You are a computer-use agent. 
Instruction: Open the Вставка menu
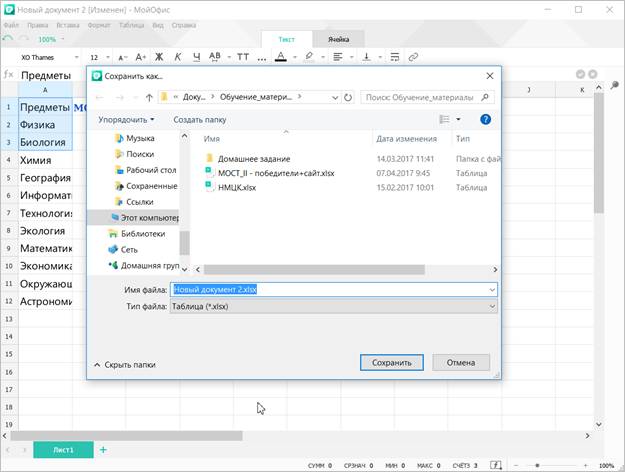[70, 22]
